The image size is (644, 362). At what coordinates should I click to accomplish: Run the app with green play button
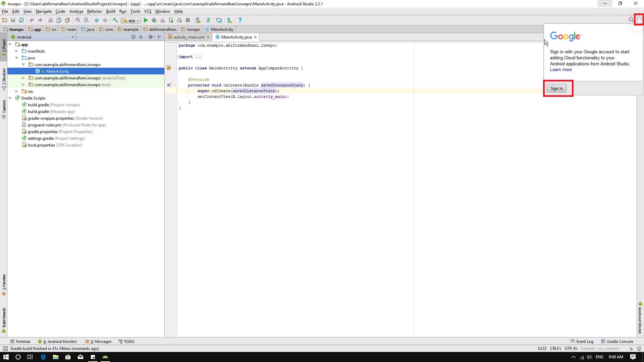point(146,20)
